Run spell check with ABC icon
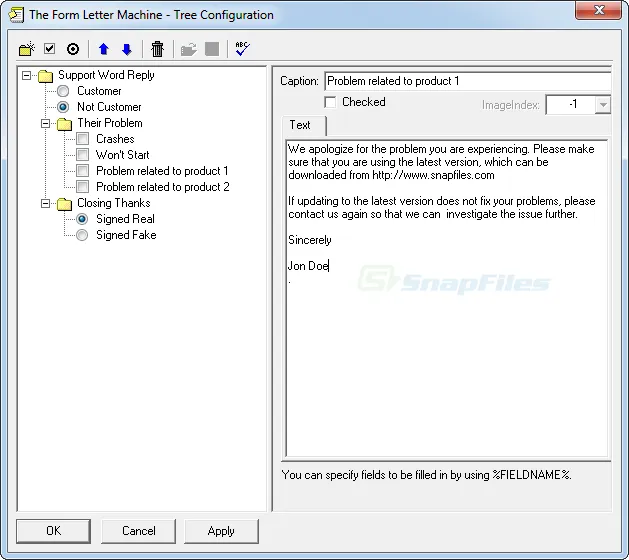629x560 pixels. coord(242,49)
